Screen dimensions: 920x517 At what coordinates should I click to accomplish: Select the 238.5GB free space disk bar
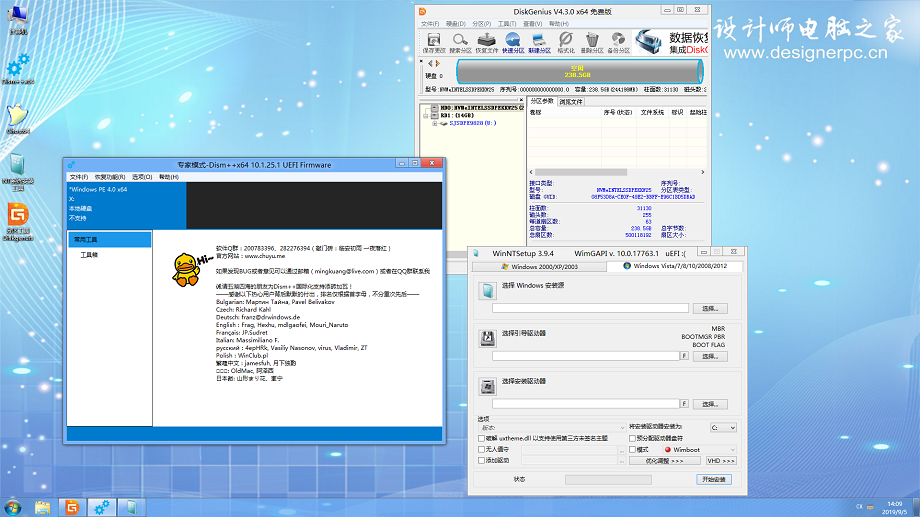579,72
